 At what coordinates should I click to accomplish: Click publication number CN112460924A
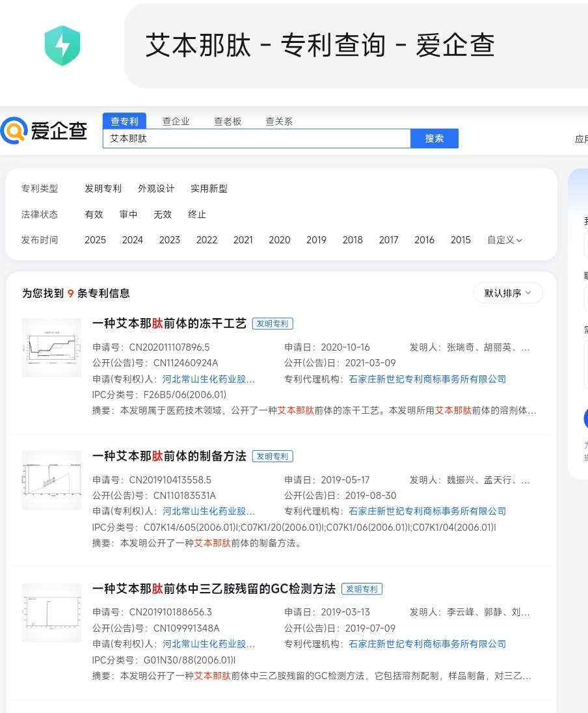185,363
